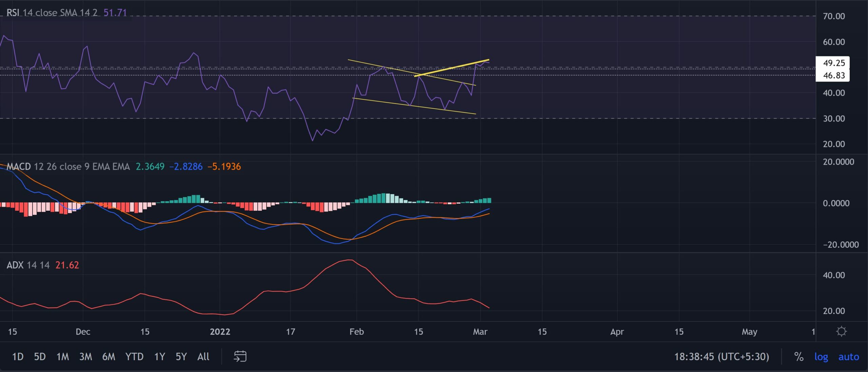Pick the 5Y range
868x372 pixels.
pyautogui.click(x=181, y=357)
